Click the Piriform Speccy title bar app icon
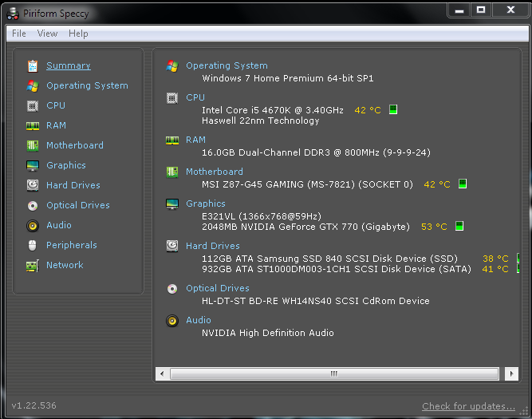The width and height of the screenshot is (532, 419). pos(13,14)
